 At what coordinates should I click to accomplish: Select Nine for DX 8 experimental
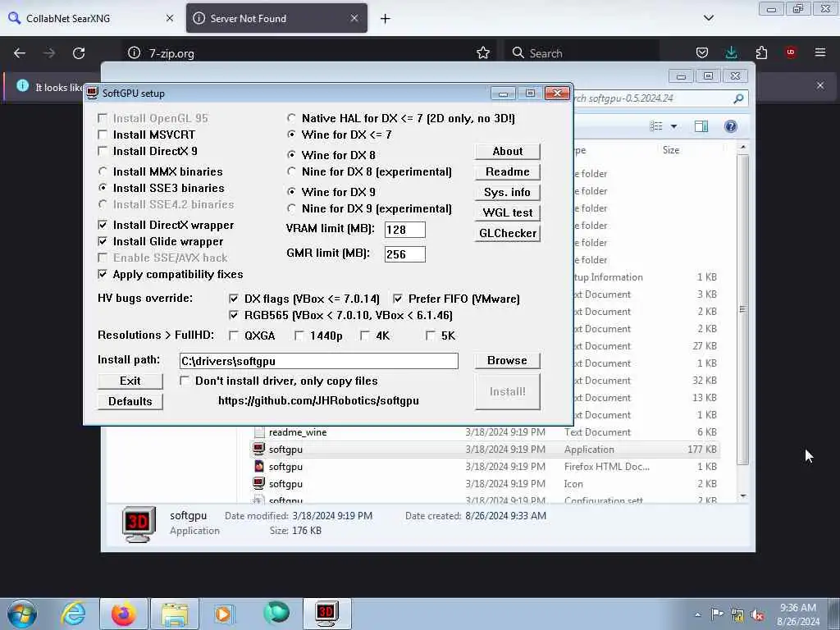point(291,171)
